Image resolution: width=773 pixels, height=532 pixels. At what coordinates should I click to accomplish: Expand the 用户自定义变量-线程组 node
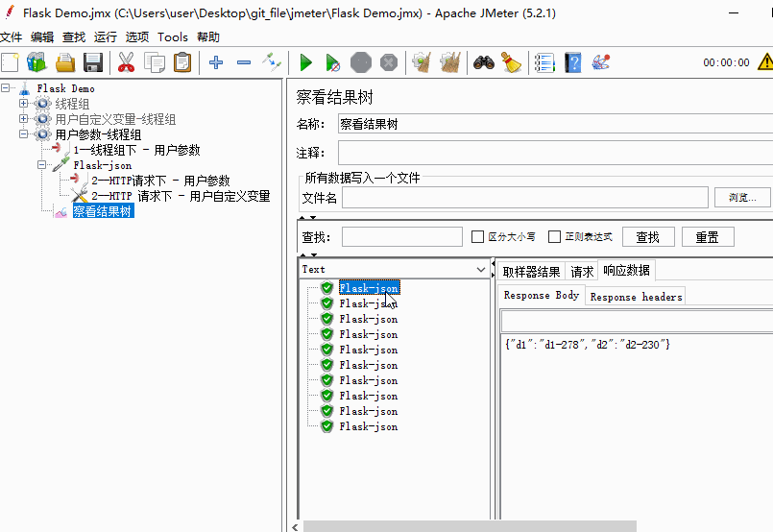point(23,119)
